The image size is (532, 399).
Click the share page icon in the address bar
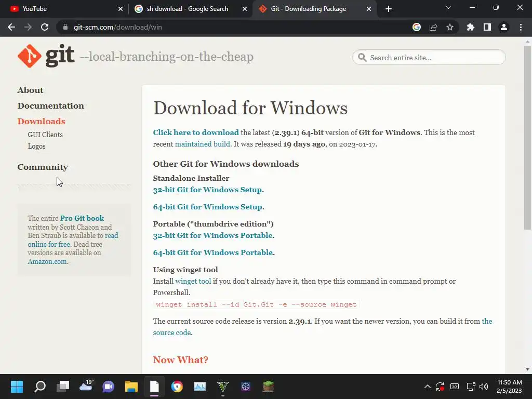[433, 27]
